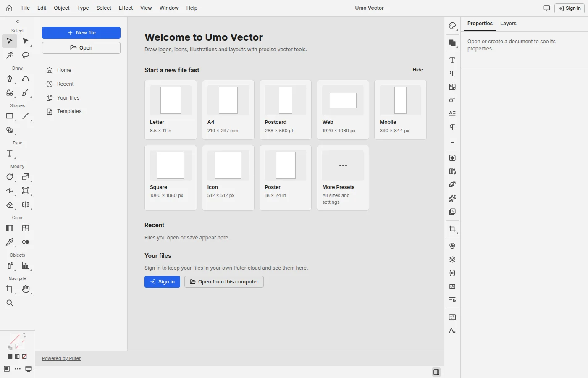Pick the Scale tool

coord(26,177)
